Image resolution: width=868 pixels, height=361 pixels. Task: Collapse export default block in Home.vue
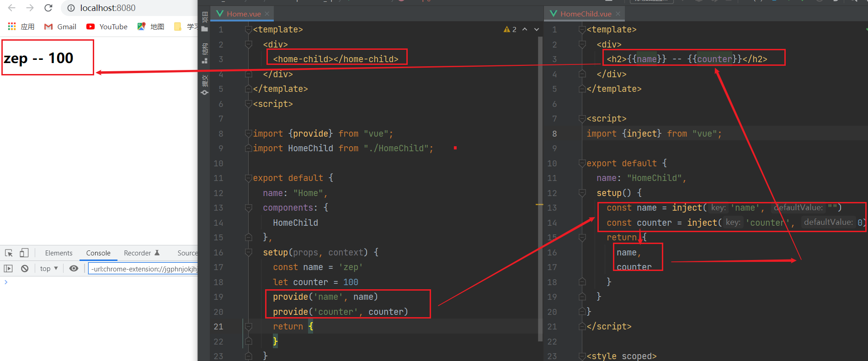click(x=249, y=178)
